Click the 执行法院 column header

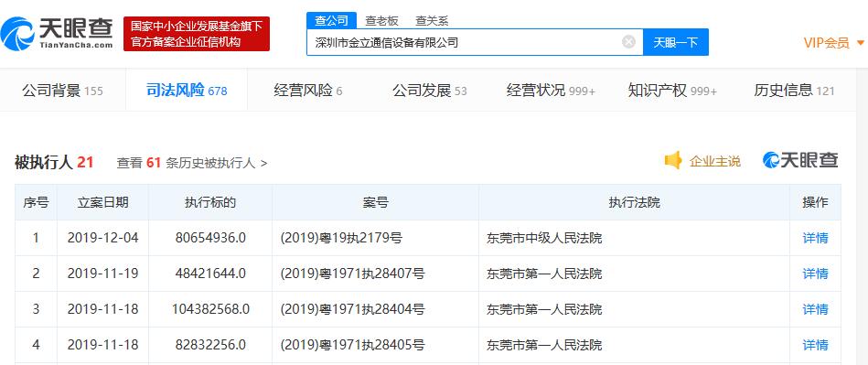[635, 203]
